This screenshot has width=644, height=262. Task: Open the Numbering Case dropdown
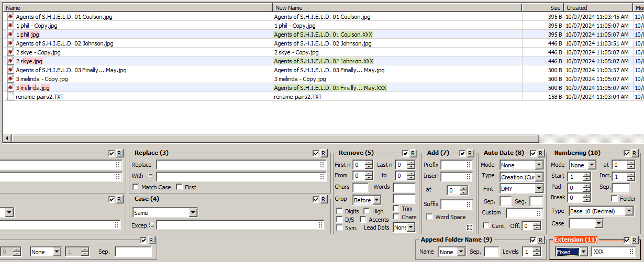click(x=586, y=223)
